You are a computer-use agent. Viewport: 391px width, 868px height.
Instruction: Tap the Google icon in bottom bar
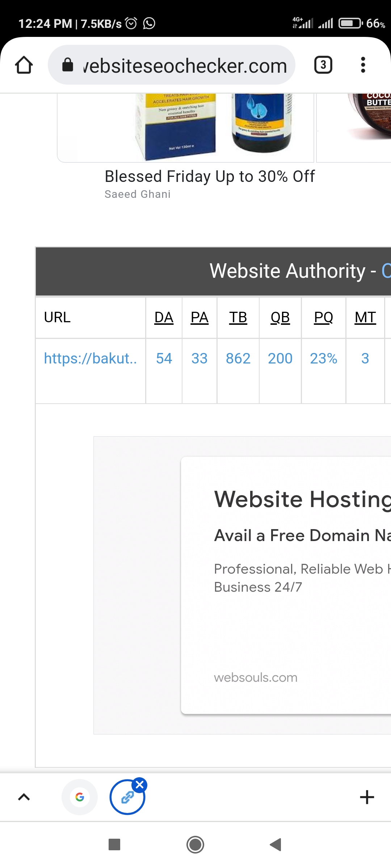(x=80, y=797)
